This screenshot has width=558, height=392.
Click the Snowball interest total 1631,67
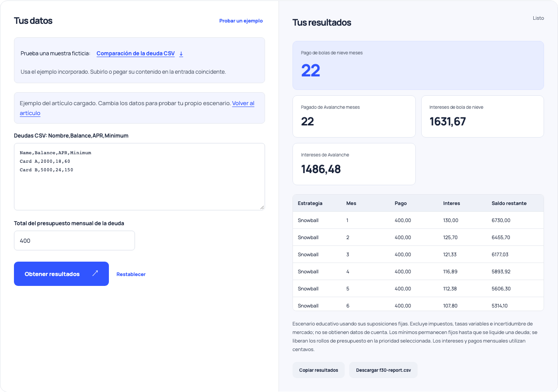point(447,121)
